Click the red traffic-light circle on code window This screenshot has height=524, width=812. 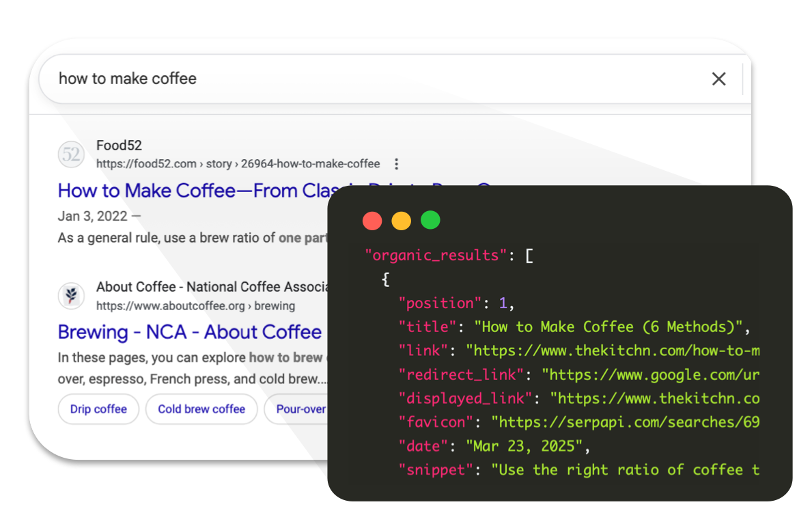coord(372,221)
